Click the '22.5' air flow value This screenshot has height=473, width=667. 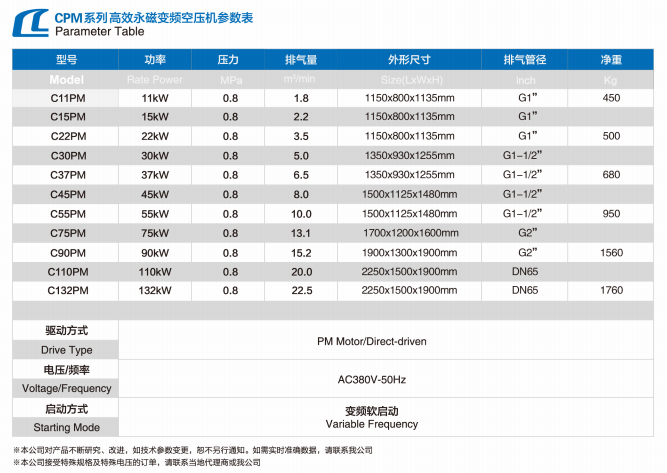pos(302,291)
